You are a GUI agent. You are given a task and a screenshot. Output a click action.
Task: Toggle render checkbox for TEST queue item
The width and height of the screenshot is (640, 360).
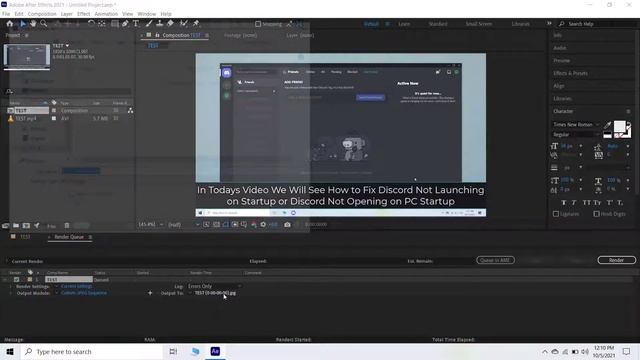16,280
